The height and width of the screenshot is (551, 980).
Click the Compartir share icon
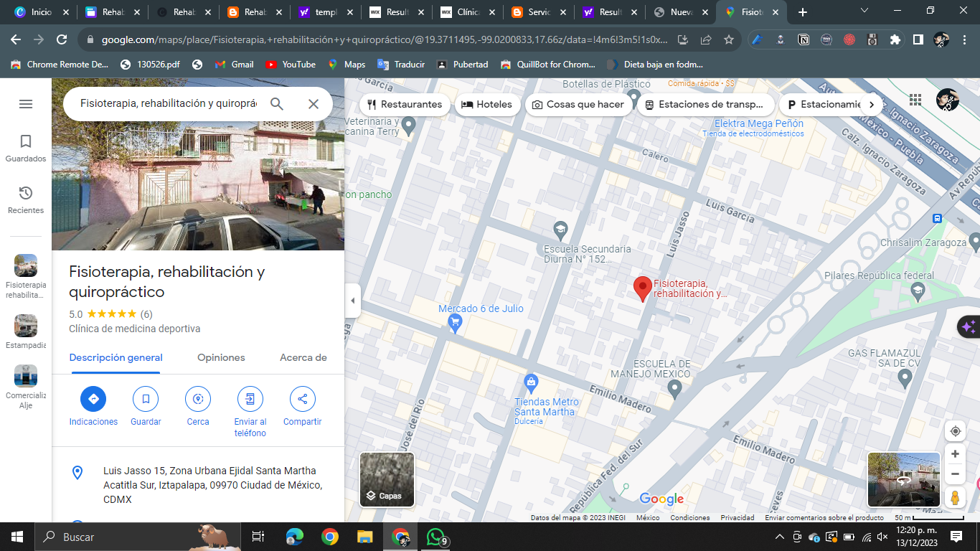302,399
